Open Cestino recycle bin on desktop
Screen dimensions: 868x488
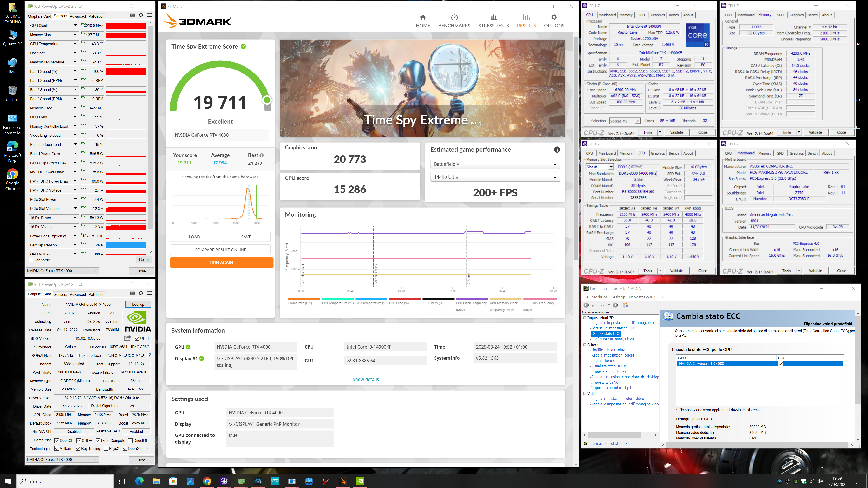12,93
